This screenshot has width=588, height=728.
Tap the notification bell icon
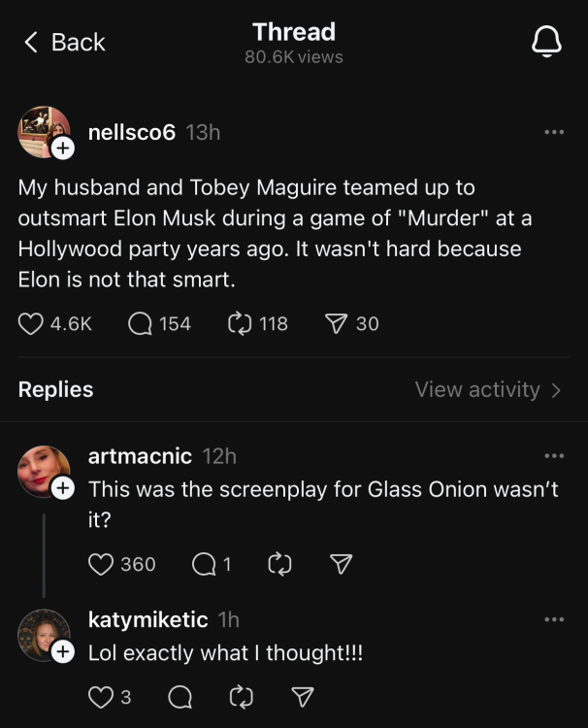coord(546,42)
